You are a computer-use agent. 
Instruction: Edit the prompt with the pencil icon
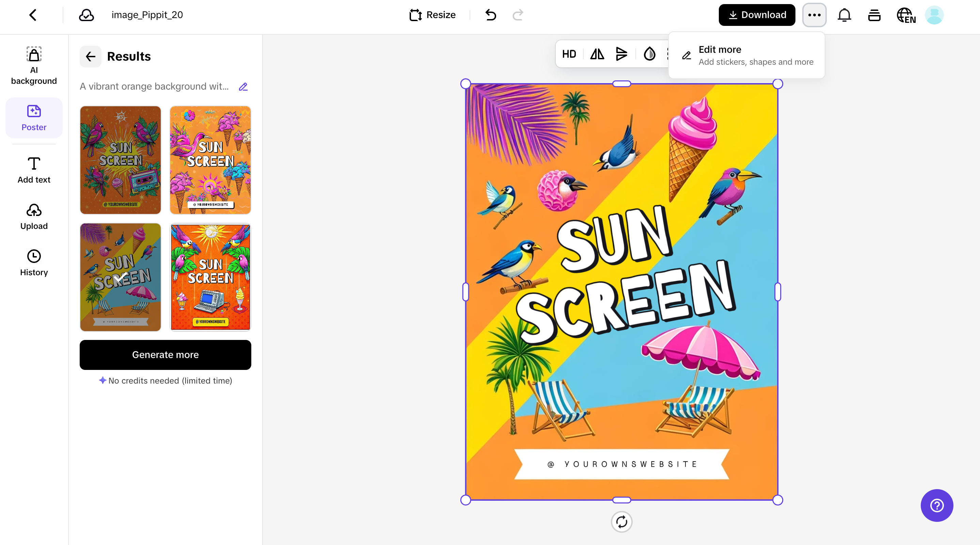pos(243,87)
